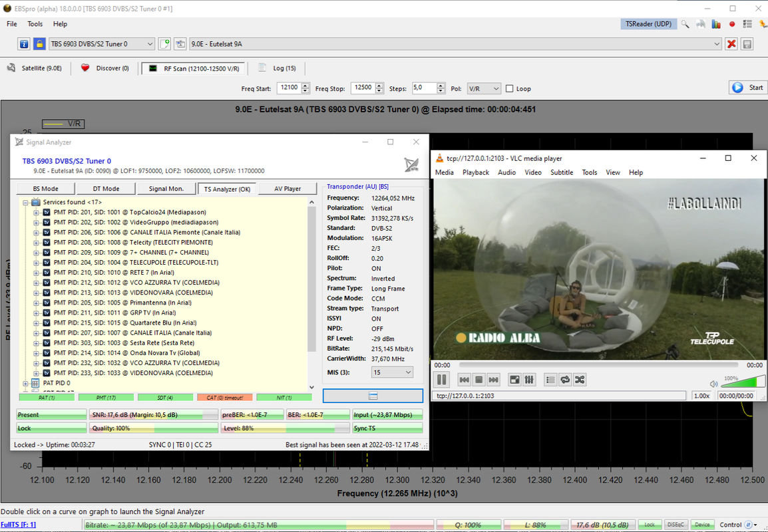Click the add-satellite icon with green plus
This screenshot has height=532, width=768.
(164, 44)
